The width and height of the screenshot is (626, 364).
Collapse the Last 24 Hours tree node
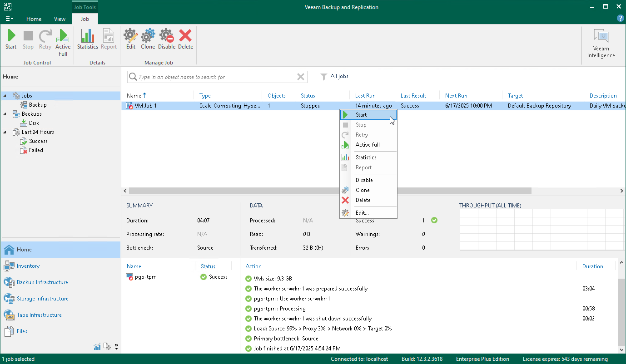pyautogui.click(x=5, y=132)
